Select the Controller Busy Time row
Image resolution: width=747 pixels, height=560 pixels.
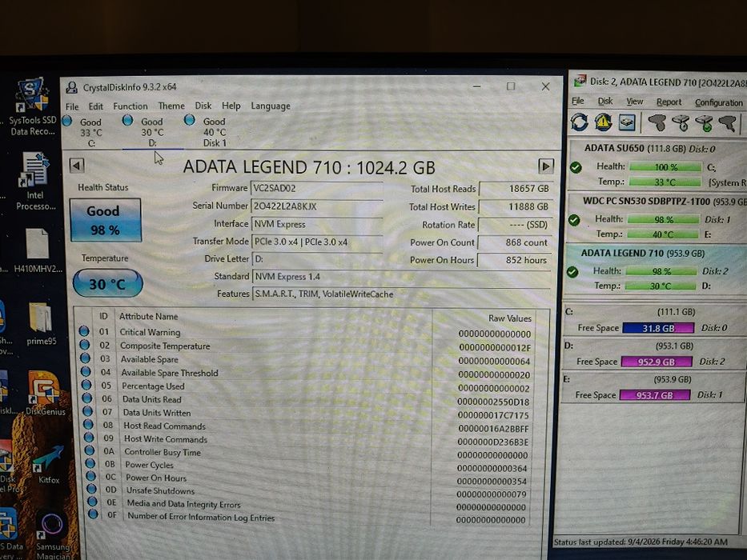click(x=305, y=452)
